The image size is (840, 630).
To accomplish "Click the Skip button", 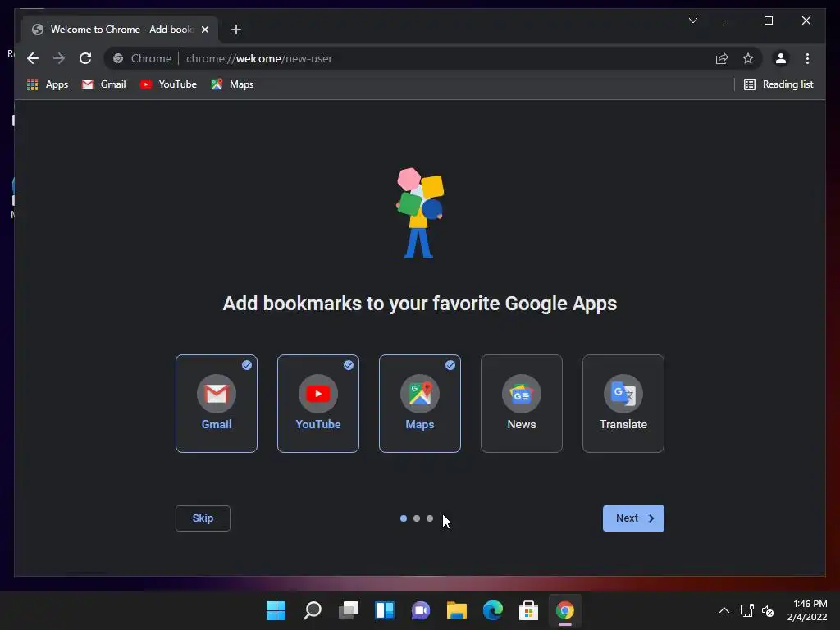I will 203,518.
